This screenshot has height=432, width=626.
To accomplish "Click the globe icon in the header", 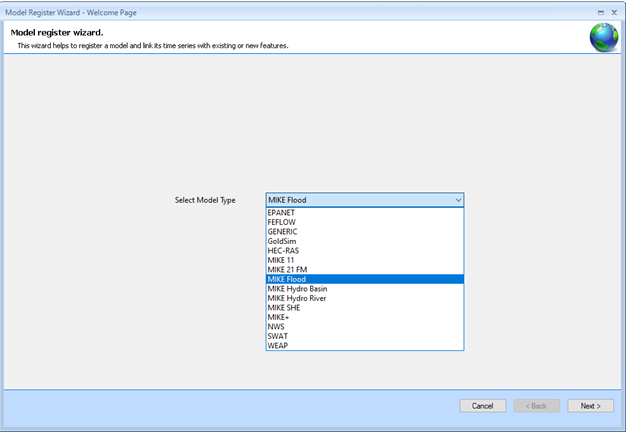I will [x=604, y=38].
